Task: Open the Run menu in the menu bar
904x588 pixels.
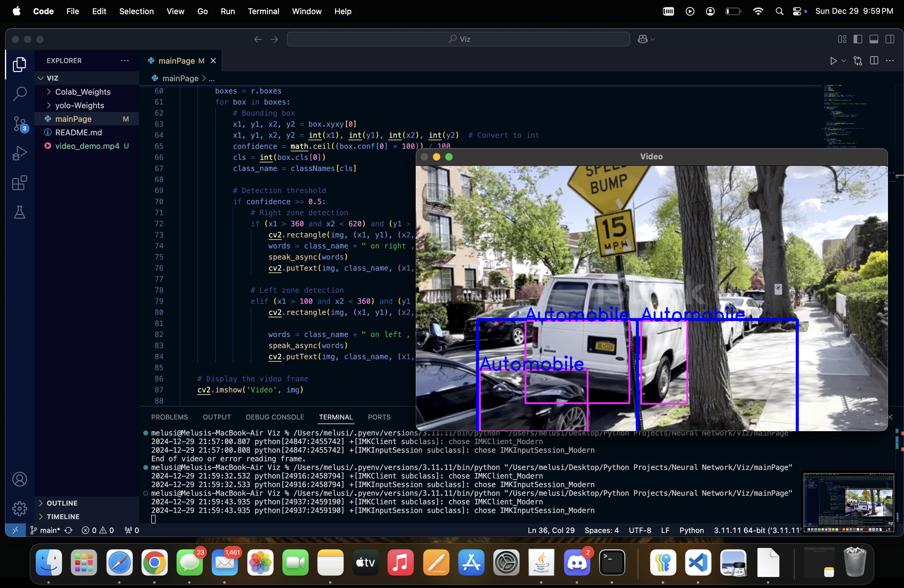Action: pyautogui.click(x=228, y=11)
